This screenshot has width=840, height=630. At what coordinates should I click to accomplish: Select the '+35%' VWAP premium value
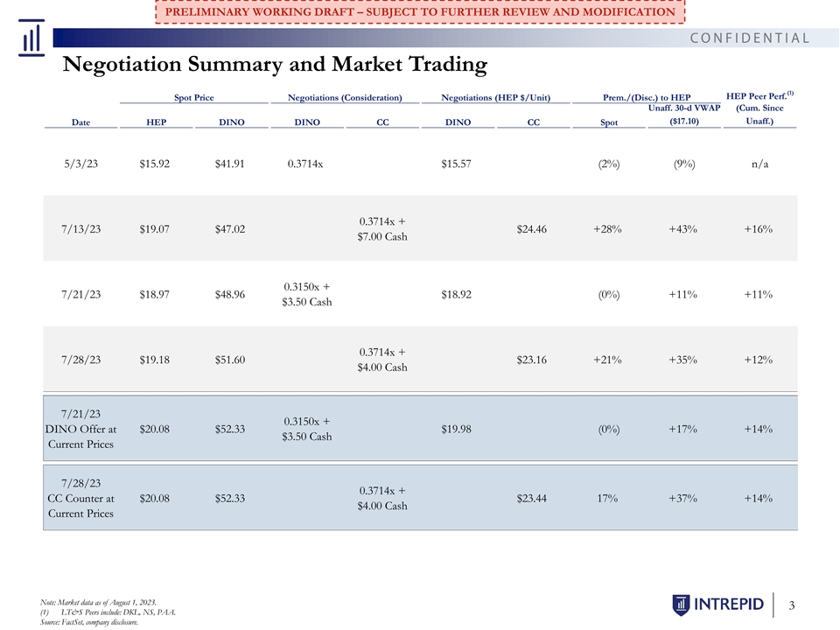point(683,360)
